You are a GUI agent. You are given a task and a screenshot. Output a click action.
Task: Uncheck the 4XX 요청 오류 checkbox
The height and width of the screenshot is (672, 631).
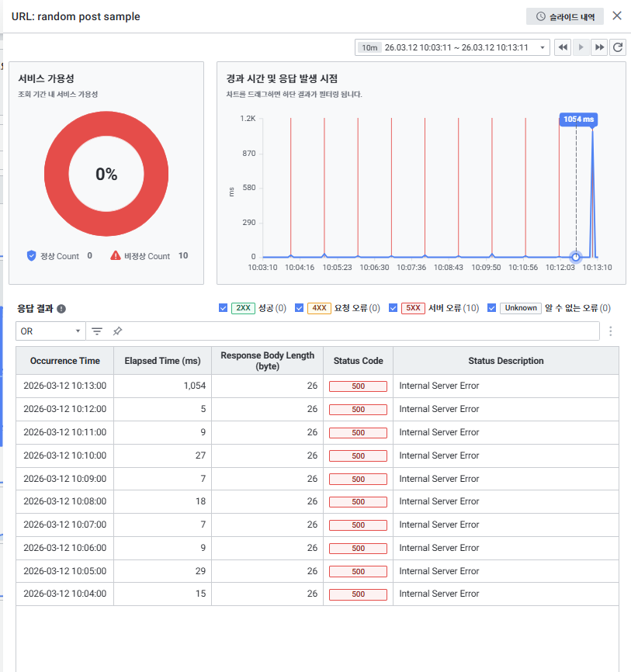(x=300, y=308)
